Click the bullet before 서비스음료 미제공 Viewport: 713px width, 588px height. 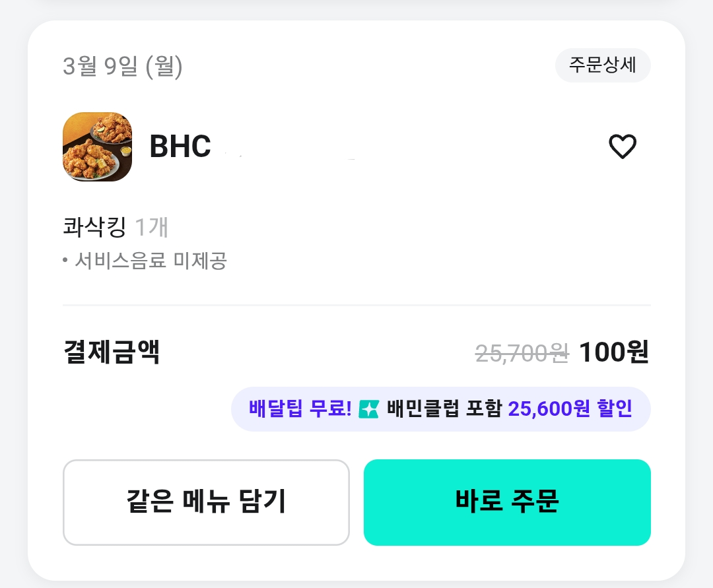pos(65,261)
